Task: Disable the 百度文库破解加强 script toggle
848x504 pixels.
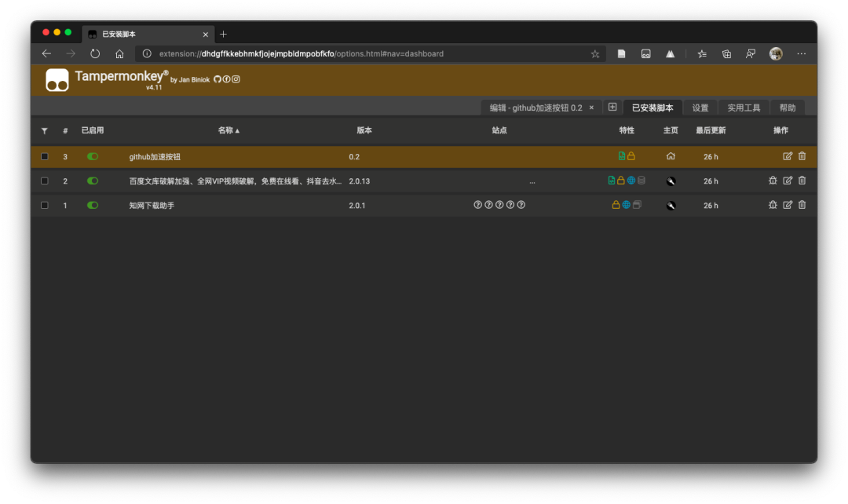Action: pos(93,181)
